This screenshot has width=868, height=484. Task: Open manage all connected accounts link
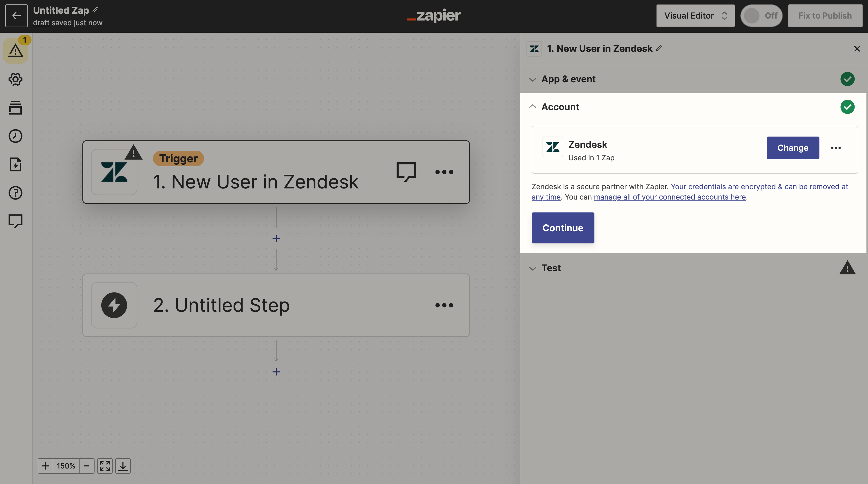(x=670, y=197)
